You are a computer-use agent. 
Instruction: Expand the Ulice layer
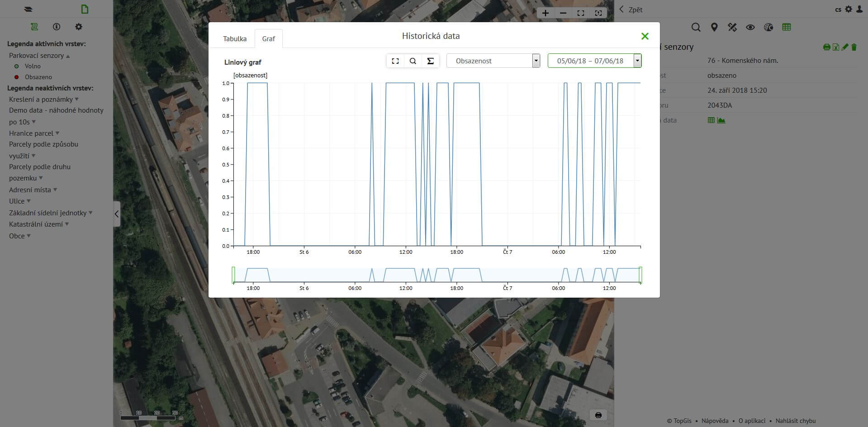tap(28, 201)
